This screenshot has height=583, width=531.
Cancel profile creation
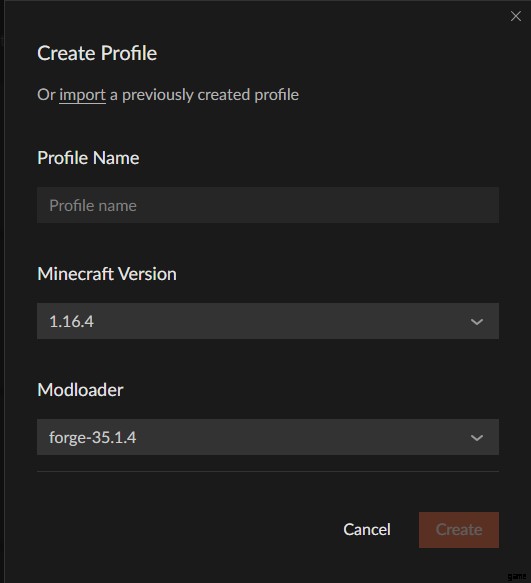click(367, 529)
